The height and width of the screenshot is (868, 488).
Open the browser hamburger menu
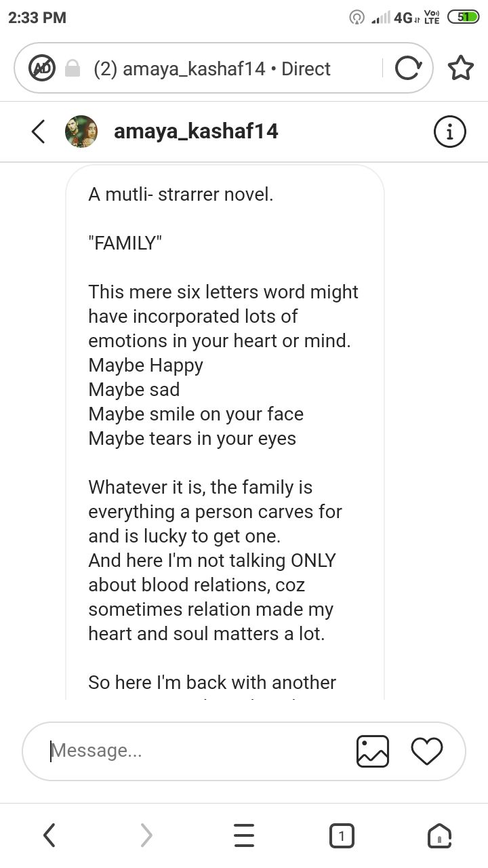244,835
